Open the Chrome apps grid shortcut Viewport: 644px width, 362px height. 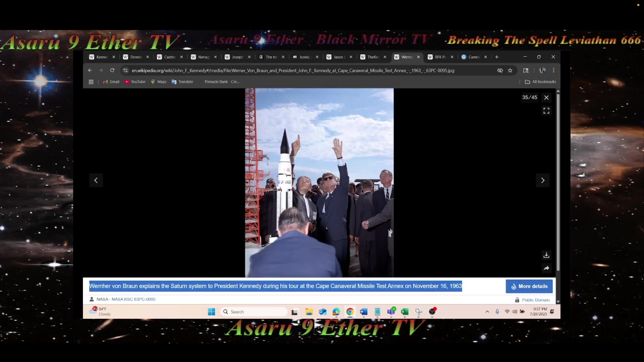(91, 82)
